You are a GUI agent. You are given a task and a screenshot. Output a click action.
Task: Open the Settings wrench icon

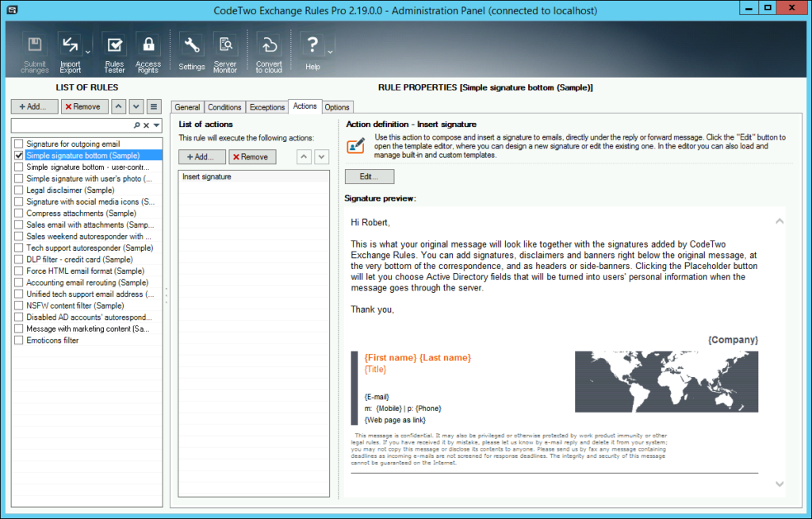coord(192,52)
